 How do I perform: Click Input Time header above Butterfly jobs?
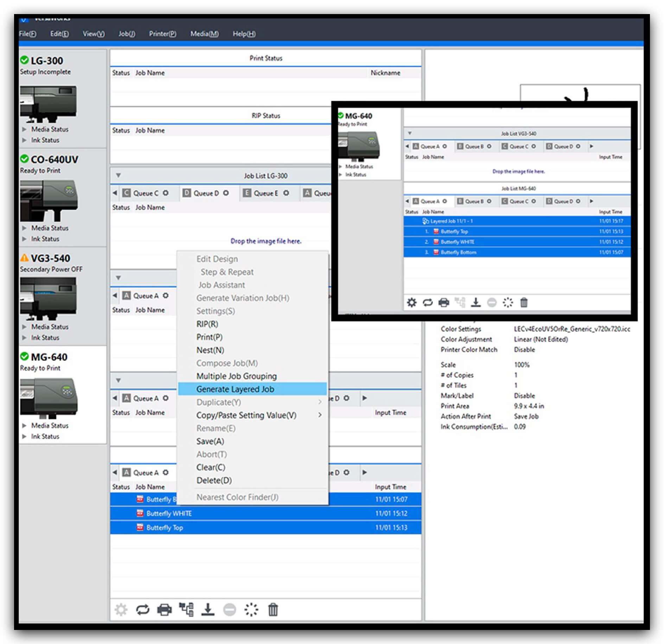click(390, 487)
